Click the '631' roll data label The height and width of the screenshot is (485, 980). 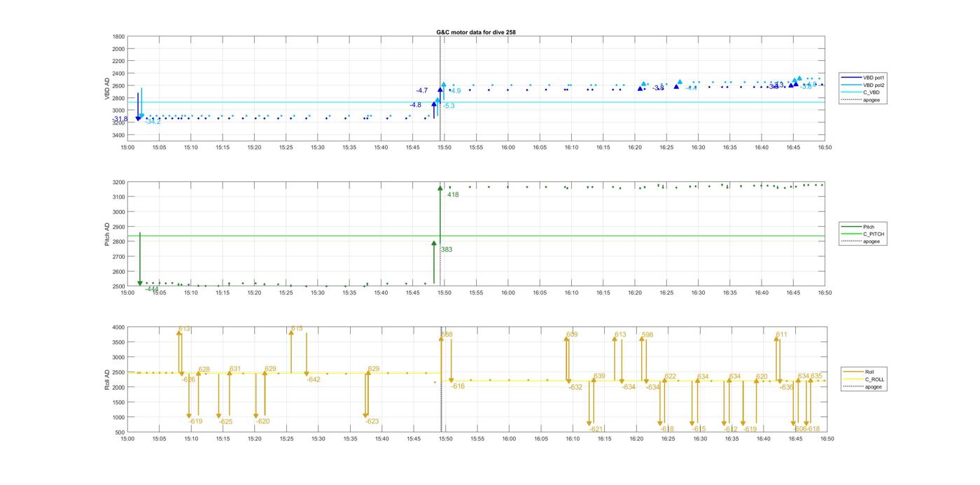(235, 369)
